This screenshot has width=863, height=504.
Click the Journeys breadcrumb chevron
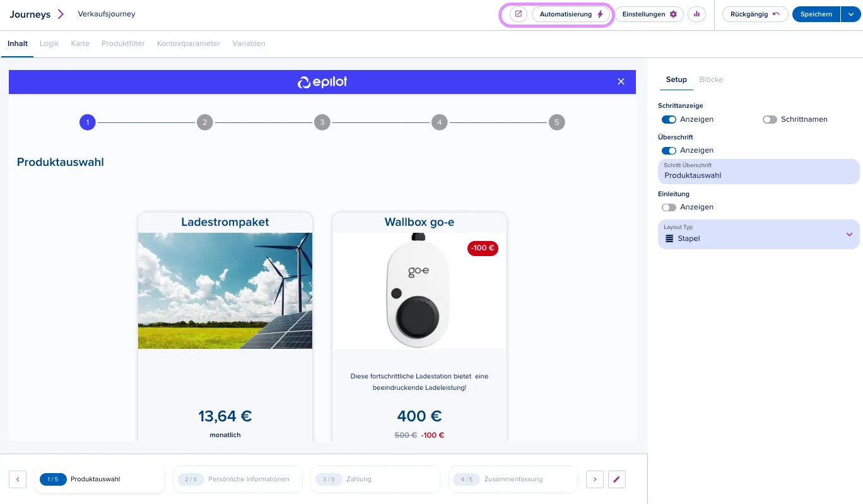[61, 14]
